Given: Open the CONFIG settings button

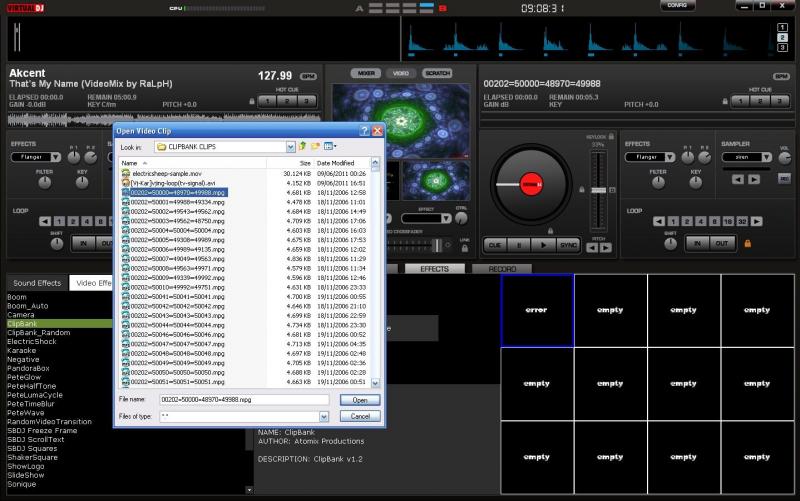Looking at the screenshot, I should coord(677,5).
